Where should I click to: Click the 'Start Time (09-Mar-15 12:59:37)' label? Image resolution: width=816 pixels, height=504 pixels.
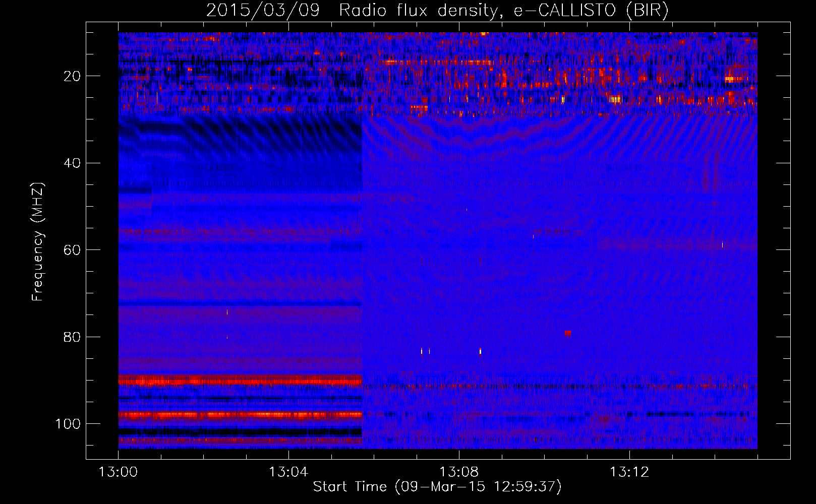pyautogui.click(x=437, y=487)
